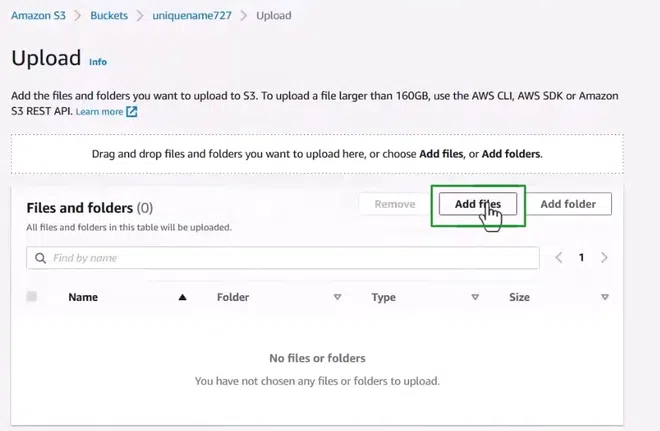The height and width of the screenshot is (431, 660).
Task: Select page number 1 in pagination
Action: 581,258
